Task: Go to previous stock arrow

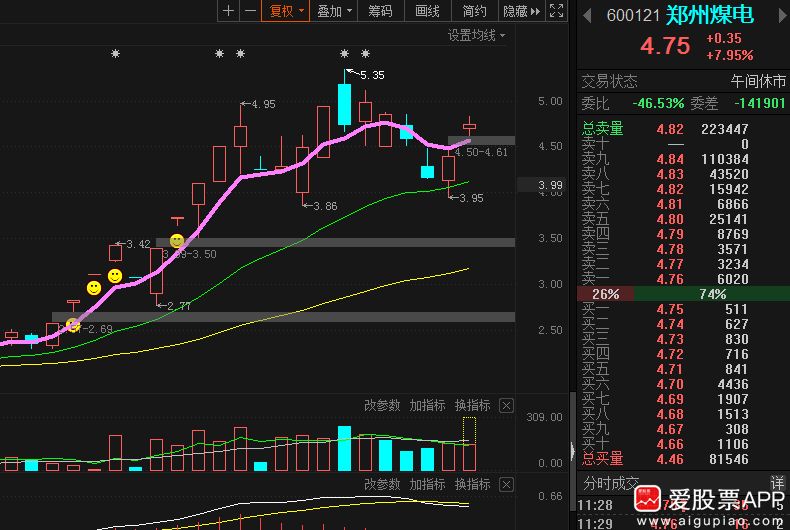Action: (x=586, y=15)
